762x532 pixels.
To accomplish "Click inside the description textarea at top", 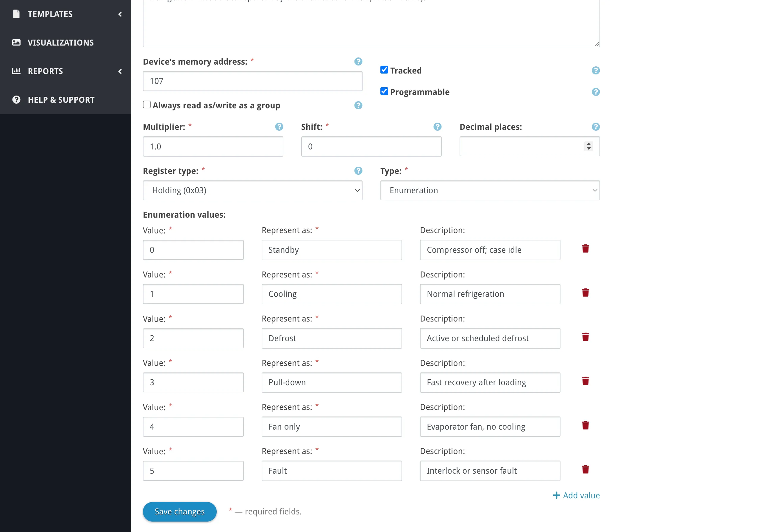I will (371, 23).
